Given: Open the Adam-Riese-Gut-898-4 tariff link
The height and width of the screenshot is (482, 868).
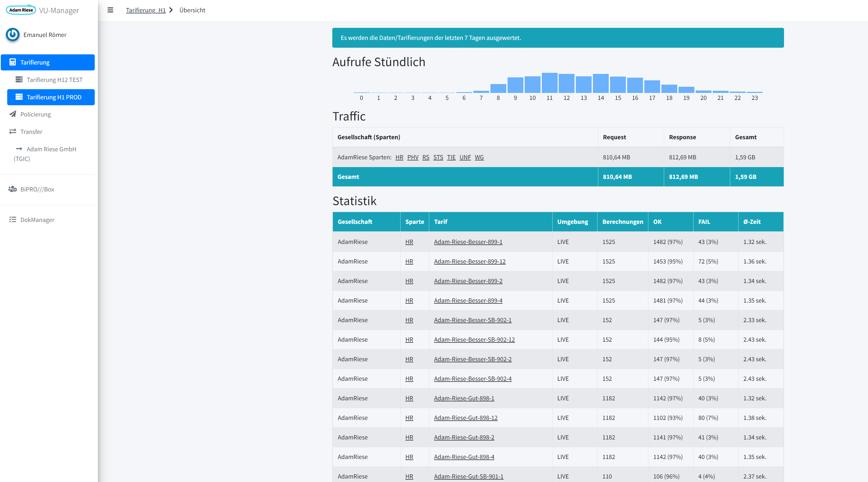Looking at the screenshot, I should point(464,457).
